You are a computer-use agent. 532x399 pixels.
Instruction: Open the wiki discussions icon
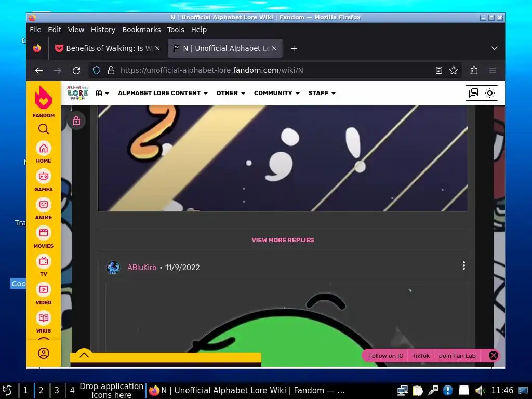[473, 93]
